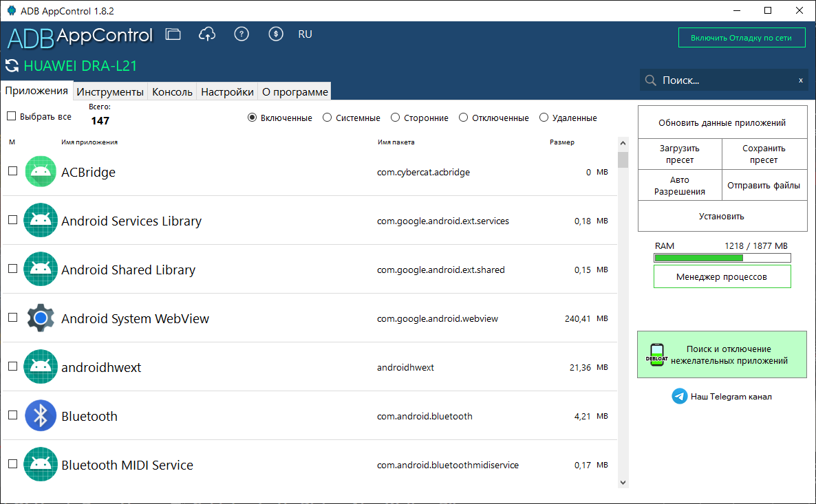This screenshot has height=504, width=816.
Task: Click the cloud upload icon
Action: point(207,34)
